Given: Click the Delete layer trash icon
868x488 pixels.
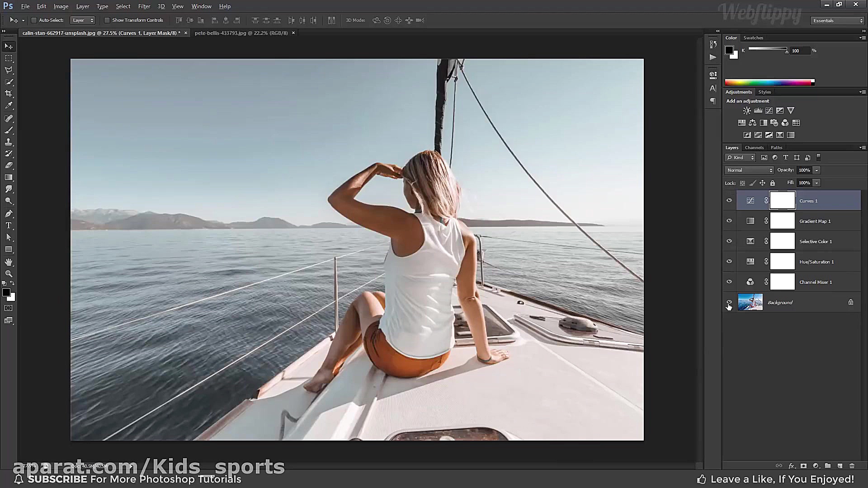Looking at the screenshot, I should [852, 466].
